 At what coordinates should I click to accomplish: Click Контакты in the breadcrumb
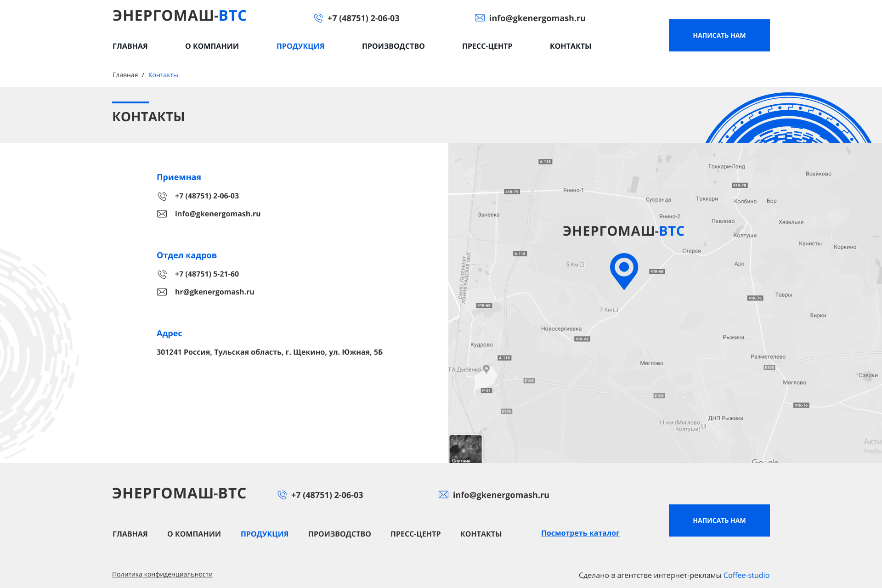point(163,75)
